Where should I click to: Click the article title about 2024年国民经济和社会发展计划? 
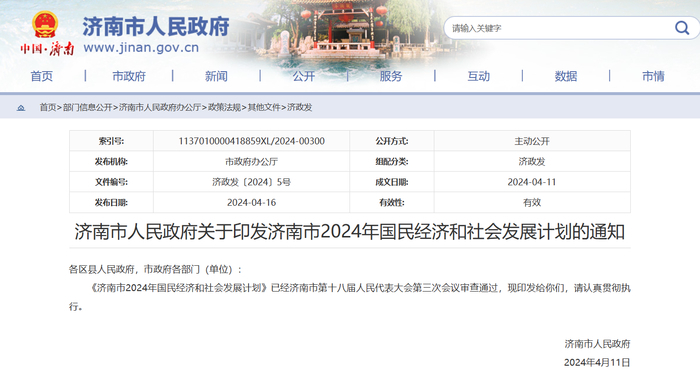[x=350, y=232]
